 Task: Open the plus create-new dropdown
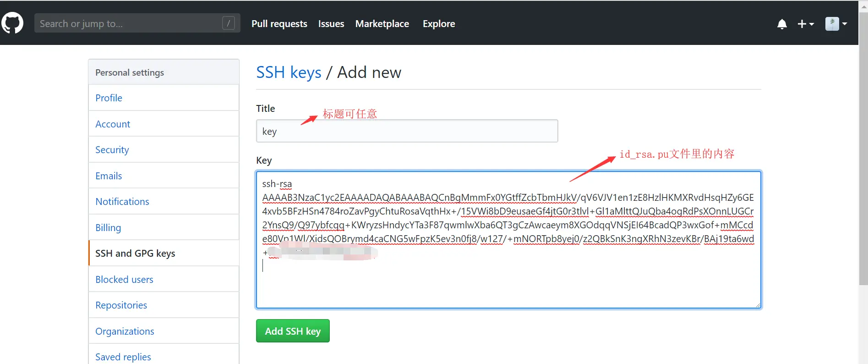click(806, 24)
